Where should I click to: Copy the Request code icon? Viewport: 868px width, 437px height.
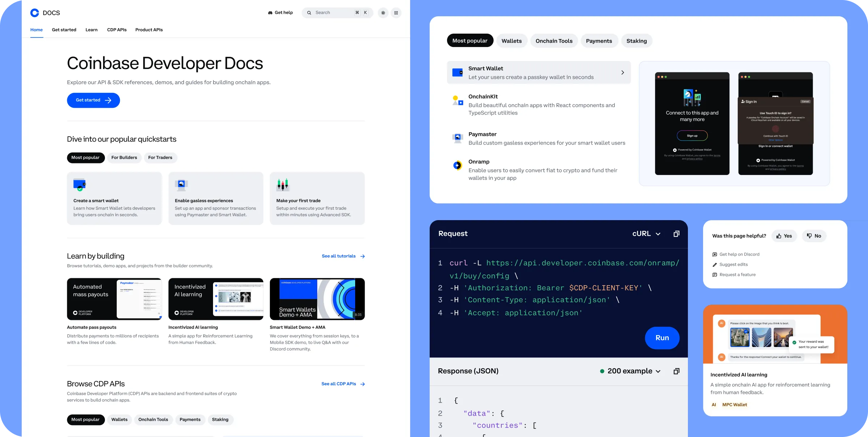pyautogui.click(x=676, y=234)
